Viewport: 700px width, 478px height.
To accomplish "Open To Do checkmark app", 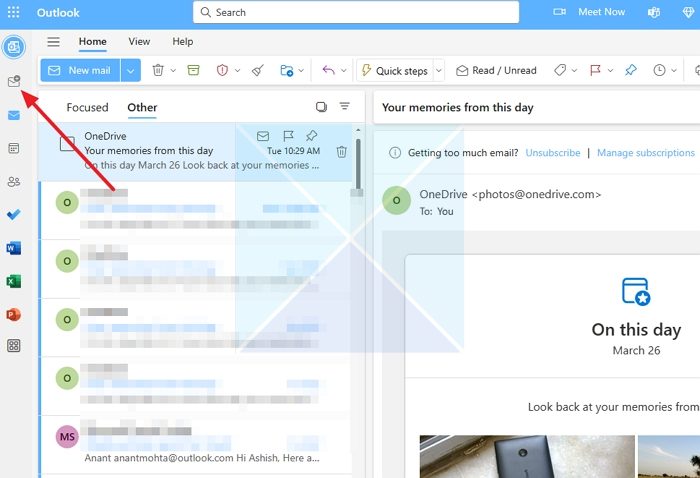I will point(14,215).
